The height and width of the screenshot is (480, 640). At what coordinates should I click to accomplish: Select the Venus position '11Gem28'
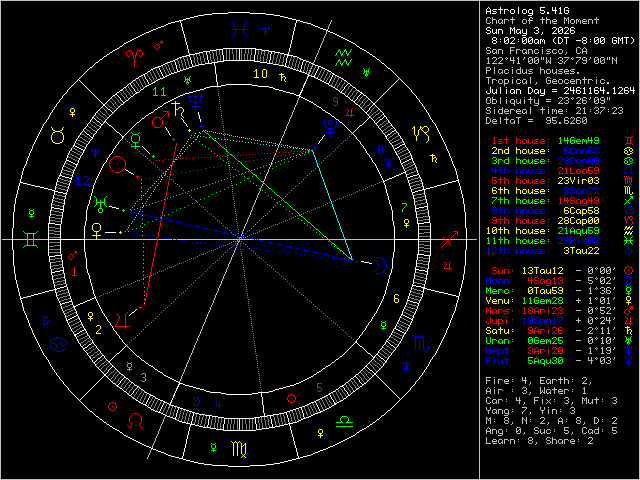point(542,301)
